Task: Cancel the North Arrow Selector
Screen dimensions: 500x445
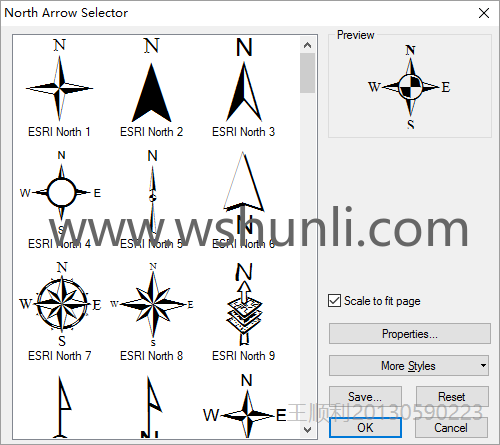Action: pos(451,428)
